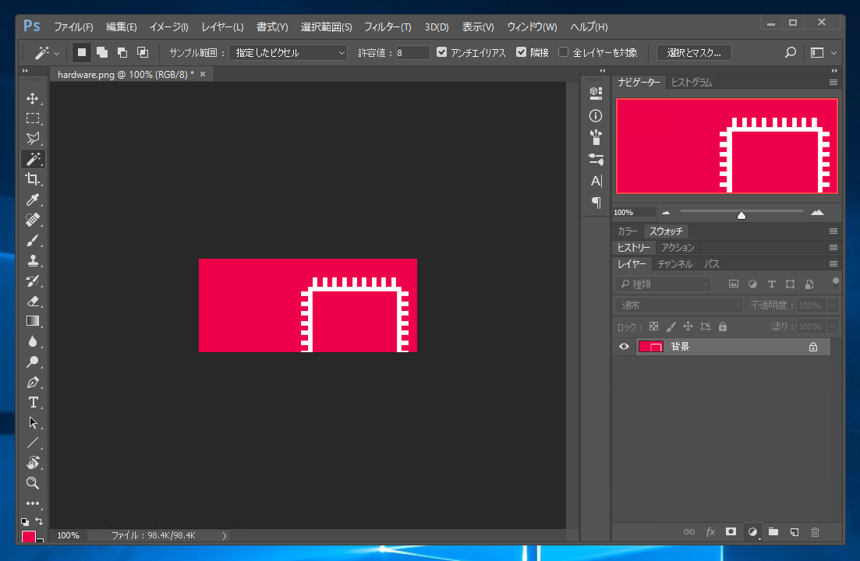Select the Eyedropper tool
The height and width of the screenshot is (561, 860).
point(32,200)
